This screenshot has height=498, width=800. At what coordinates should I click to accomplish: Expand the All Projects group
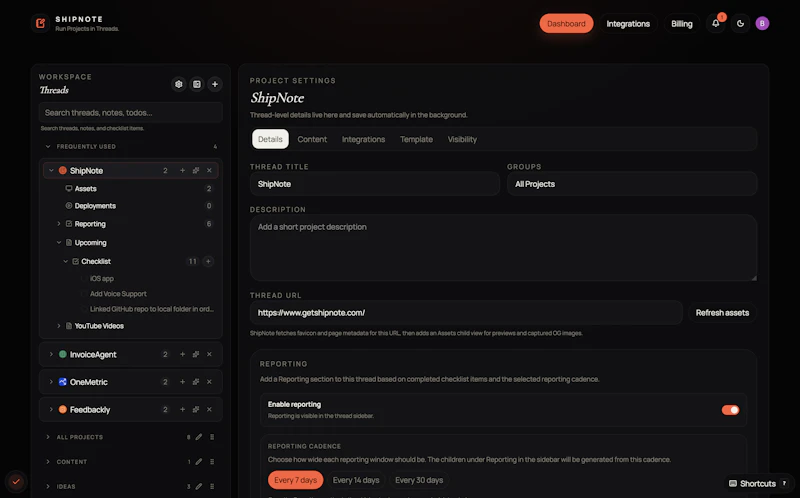click(x=48, y=437)
